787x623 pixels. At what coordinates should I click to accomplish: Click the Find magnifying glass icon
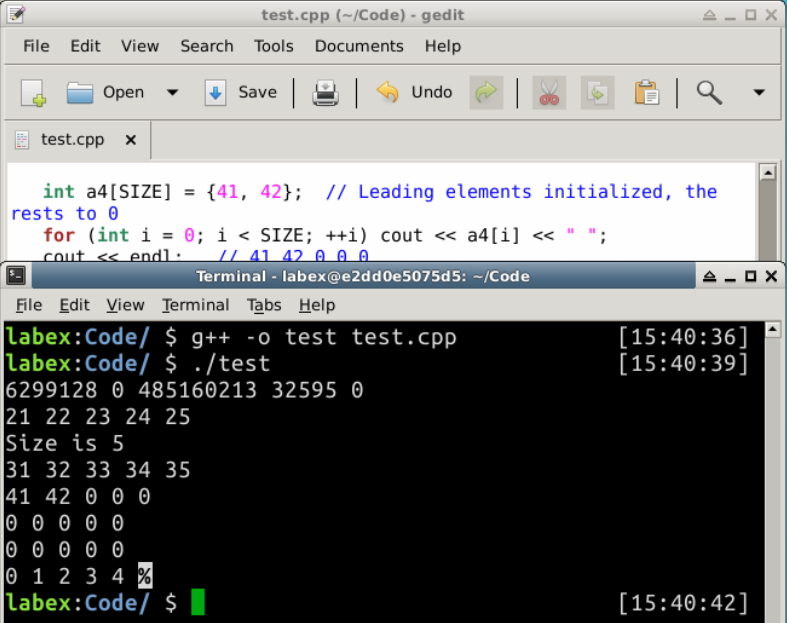(x=709, y=93)
